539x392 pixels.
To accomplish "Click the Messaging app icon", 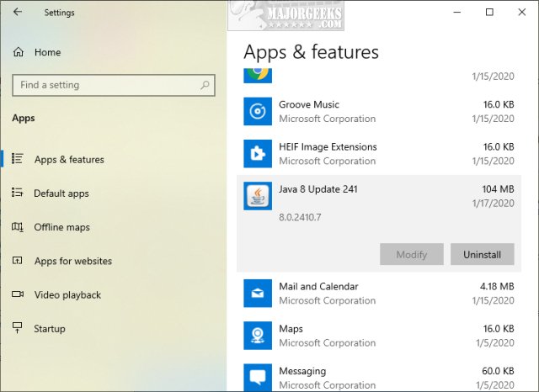I will tap(257, 377).
